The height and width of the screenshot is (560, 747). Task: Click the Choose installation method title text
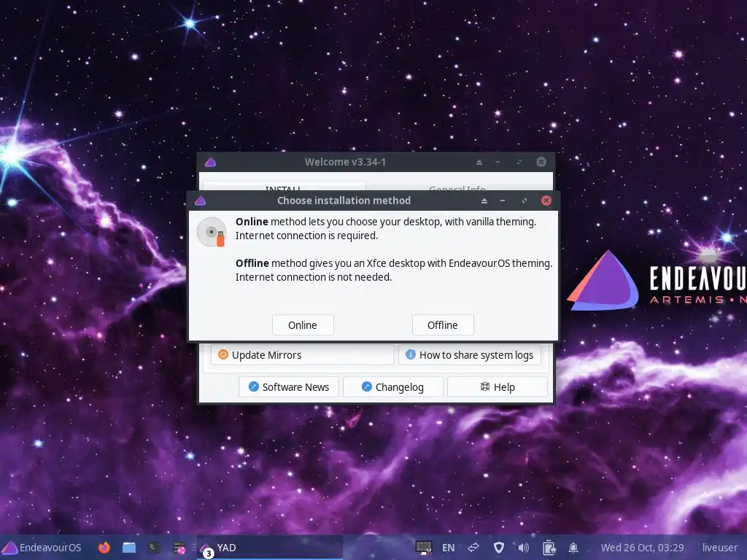344,201
